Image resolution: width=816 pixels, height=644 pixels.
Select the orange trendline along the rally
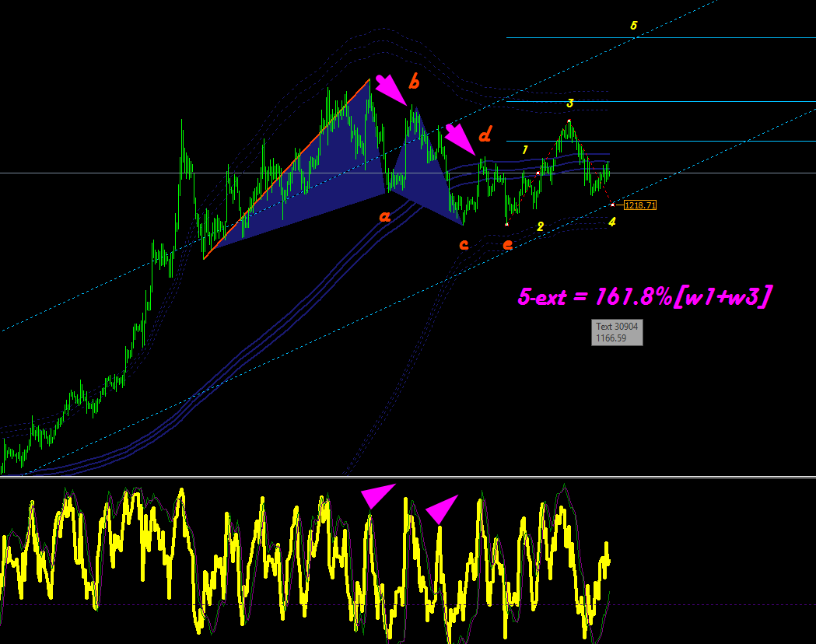click(x=287, y=169)
